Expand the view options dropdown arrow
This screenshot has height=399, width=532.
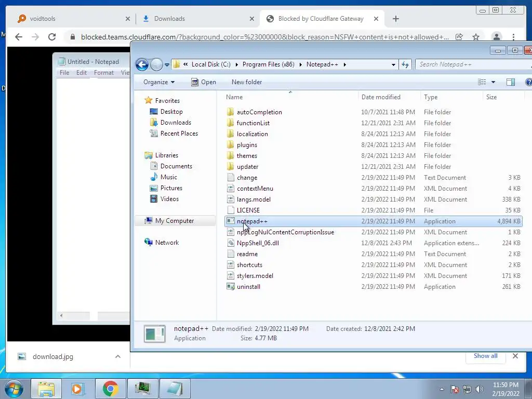[x=494, y=82]
